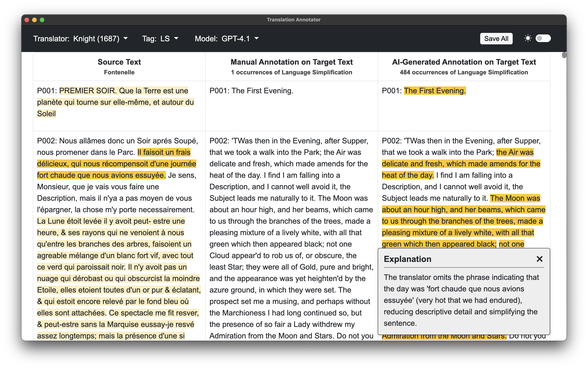This screenshot has width=588, height=369.
Task: Click the green fullscreen window button
Action: [x=42, y=20]
